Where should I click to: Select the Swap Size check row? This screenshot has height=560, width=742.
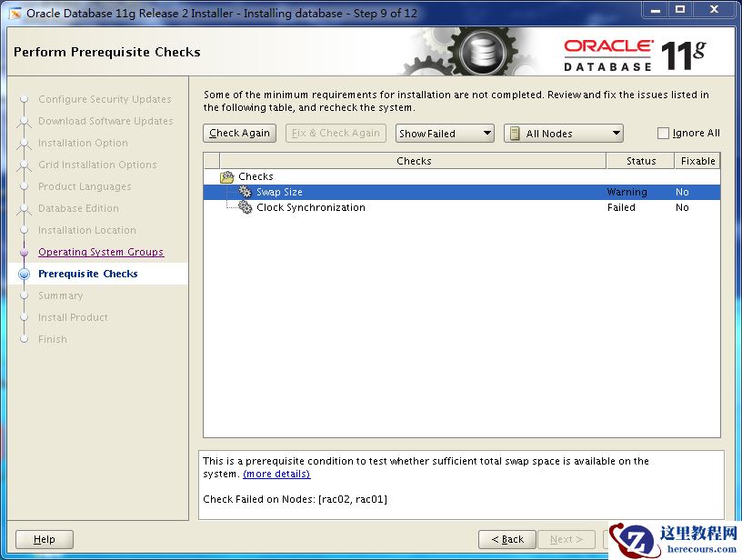(462, 192)
